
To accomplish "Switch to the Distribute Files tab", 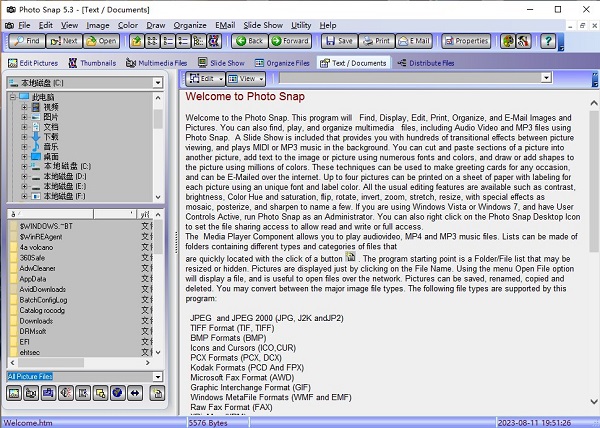I will click(x=426, y=63).
